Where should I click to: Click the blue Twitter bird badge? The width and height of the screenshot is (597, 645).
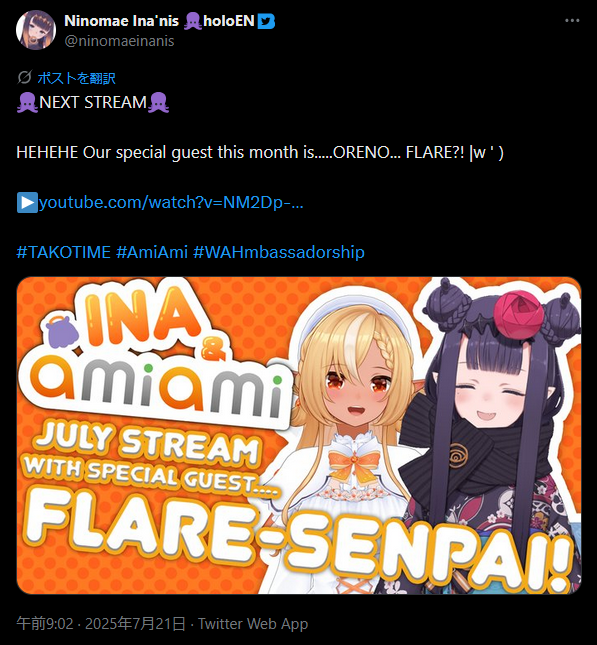click(266, 21)
